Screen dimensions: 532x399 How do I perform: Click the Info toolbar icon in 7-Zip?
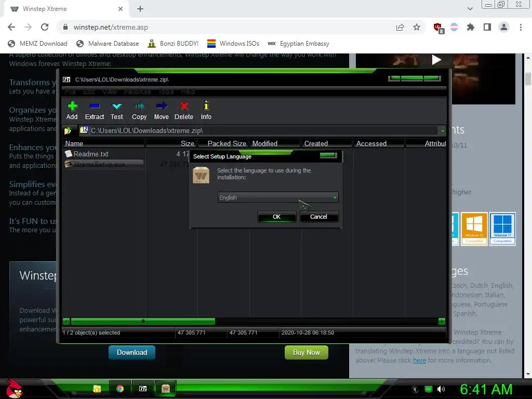click(x=206, y=105)
